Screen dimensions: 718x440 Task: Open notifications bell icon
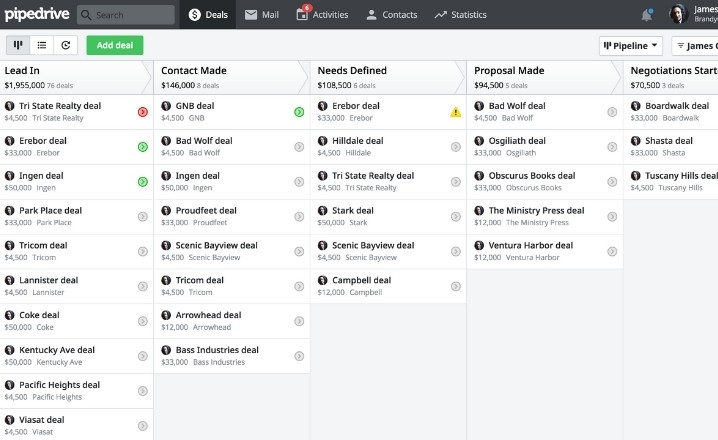pyautogui.click(x=647, y=15)
